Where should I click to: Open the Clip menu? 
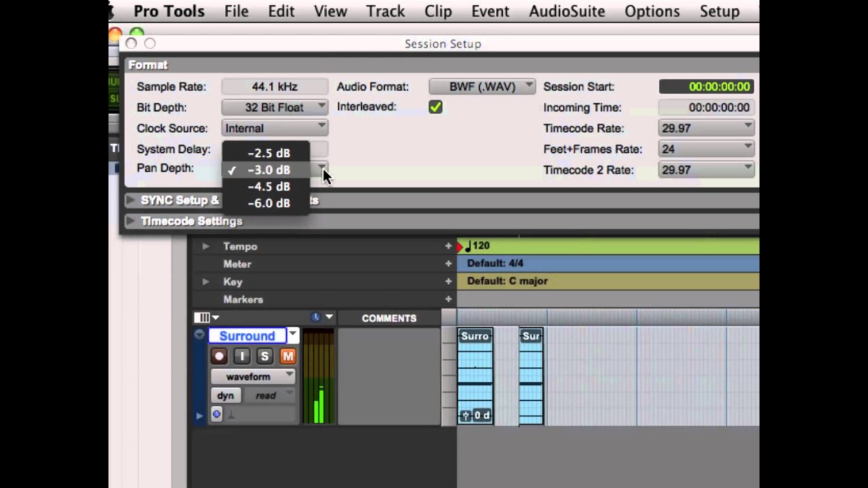(x=438, y=12)
